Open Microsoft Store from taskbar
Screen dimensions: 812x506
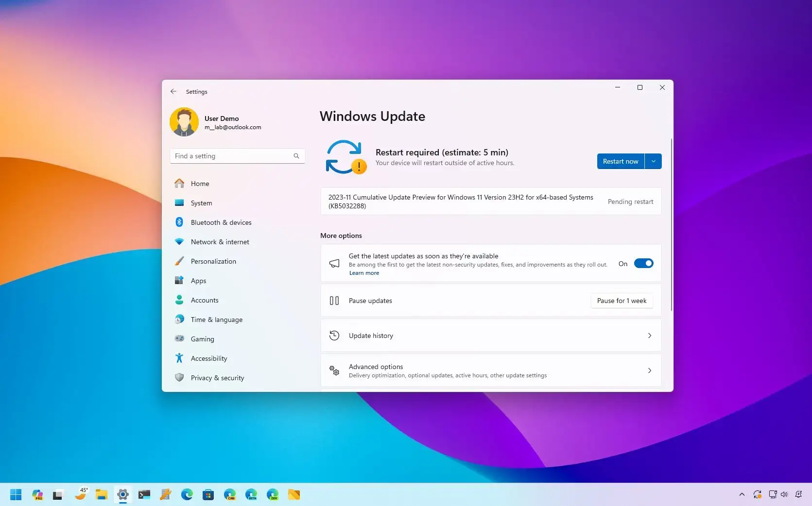(x=208, y=494)
